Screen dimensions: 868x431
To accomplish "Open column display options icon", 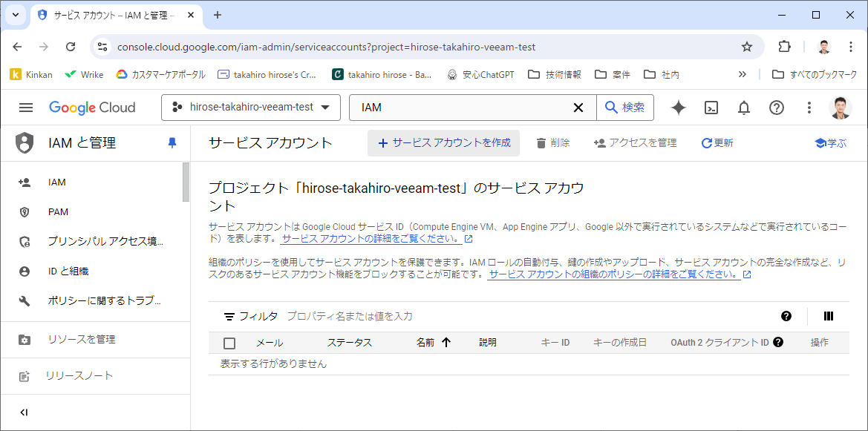I will tap(829, 317).
